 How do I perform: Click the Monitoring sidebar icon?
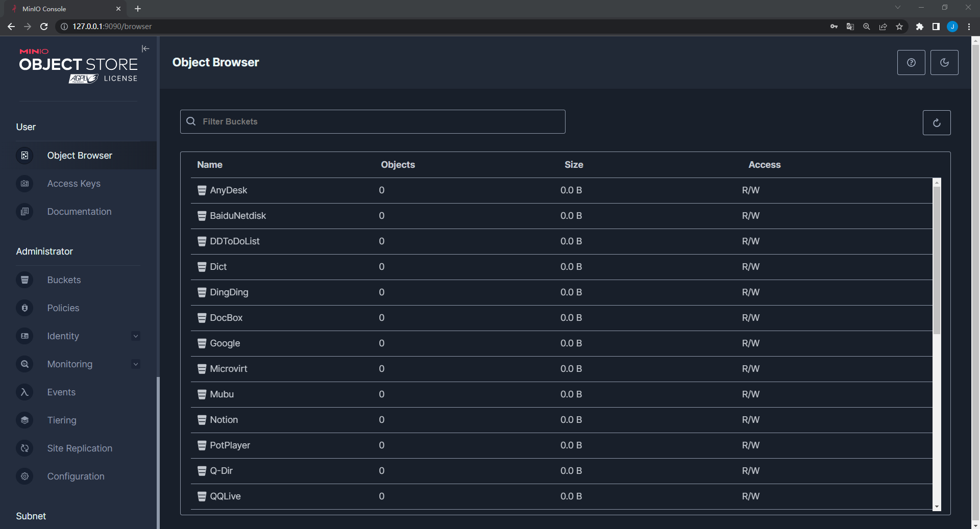(24, 364)
